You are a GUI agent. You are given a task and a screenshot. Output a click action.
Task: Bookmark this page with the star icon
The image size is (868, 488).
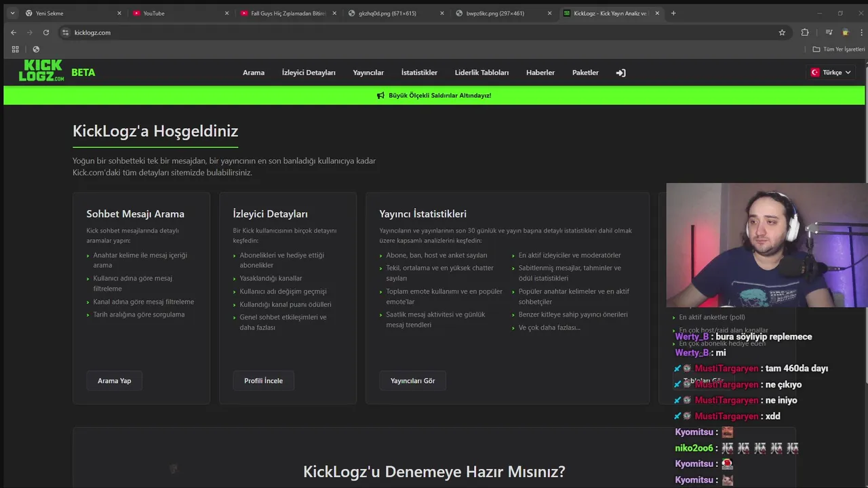[x=782, y=33]
